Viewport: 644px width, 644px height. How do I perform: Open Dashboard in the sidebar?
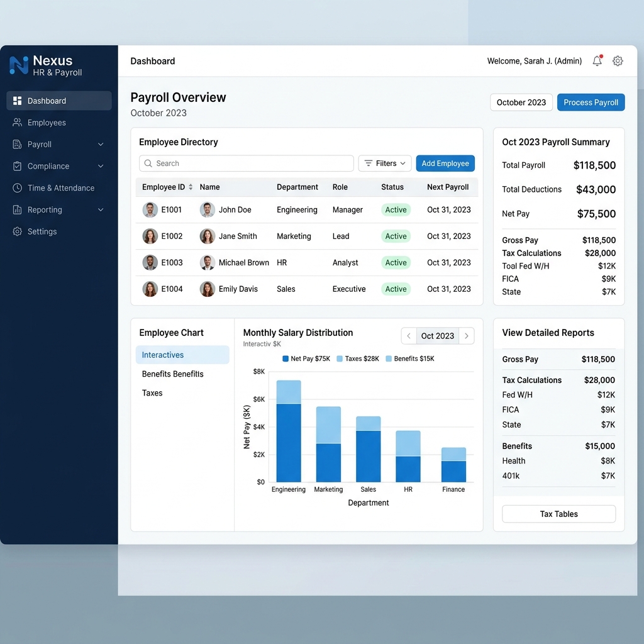click(59, 101)
